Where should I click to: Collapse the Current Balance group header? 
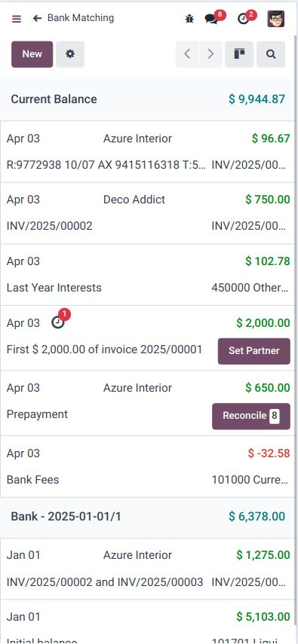click(x=148, y=99)
